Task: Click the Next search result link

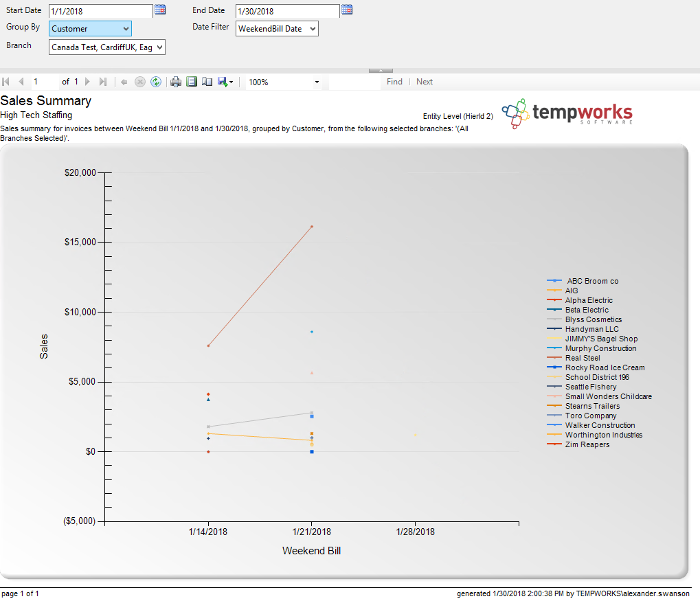Action: 425,82
